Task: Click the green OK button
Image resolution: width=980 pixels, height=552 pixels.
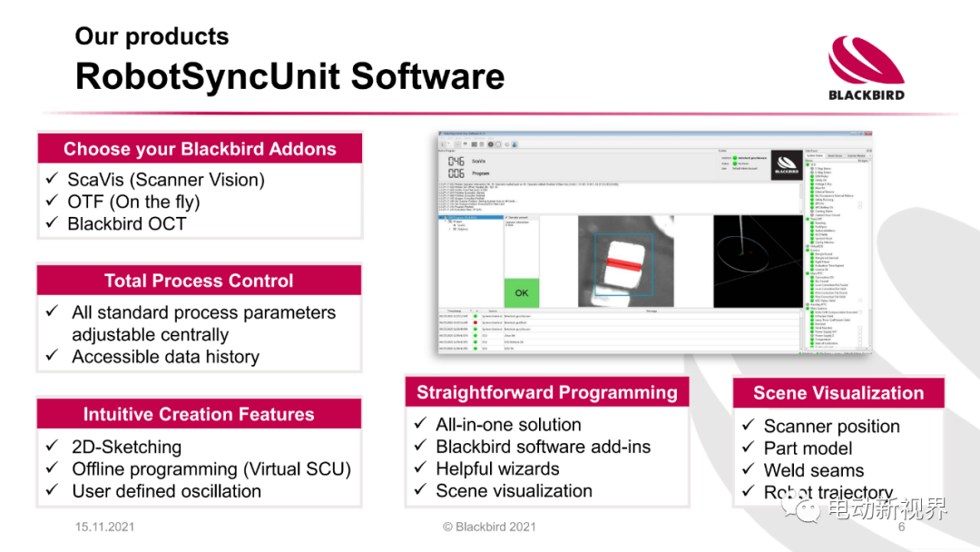Action: (521, 292)
